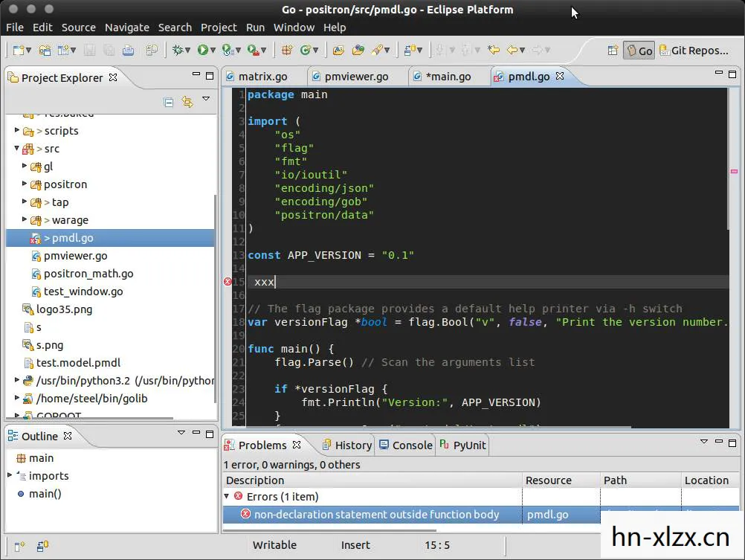
Task: Open the Window menu
Action: (x=294, y=28)
